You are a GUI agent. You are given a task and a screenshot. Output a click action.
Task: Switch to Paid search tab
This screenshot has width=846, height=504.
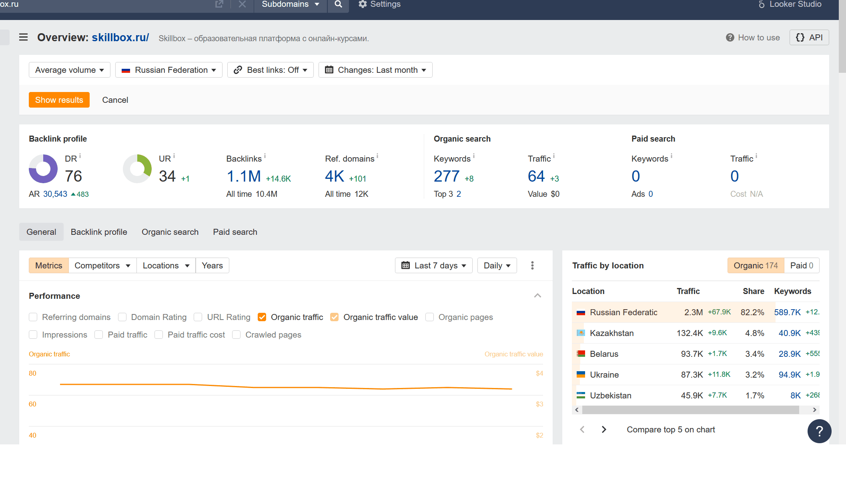pos(235,232)
